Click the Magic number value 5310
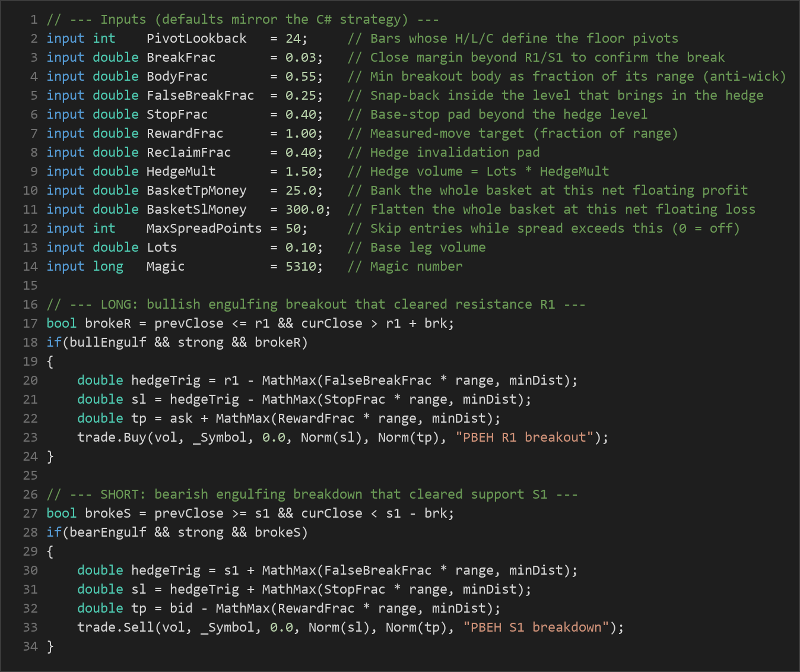 tap(301, 267)
